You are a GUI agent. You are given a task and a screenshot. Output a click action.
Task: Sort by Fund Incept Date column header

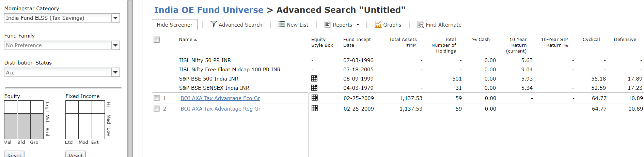coord(357,42)
